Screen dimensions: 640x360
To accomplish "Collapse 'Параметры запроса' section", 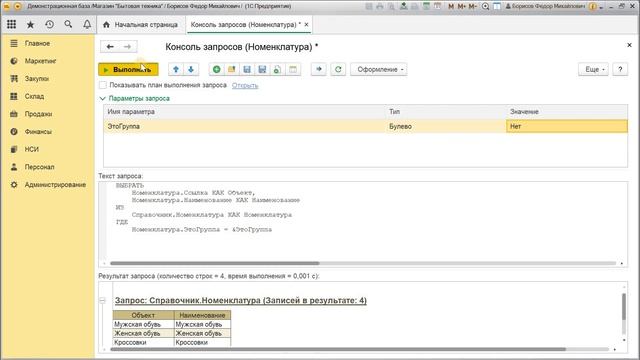I will click(x=103, y=98).
